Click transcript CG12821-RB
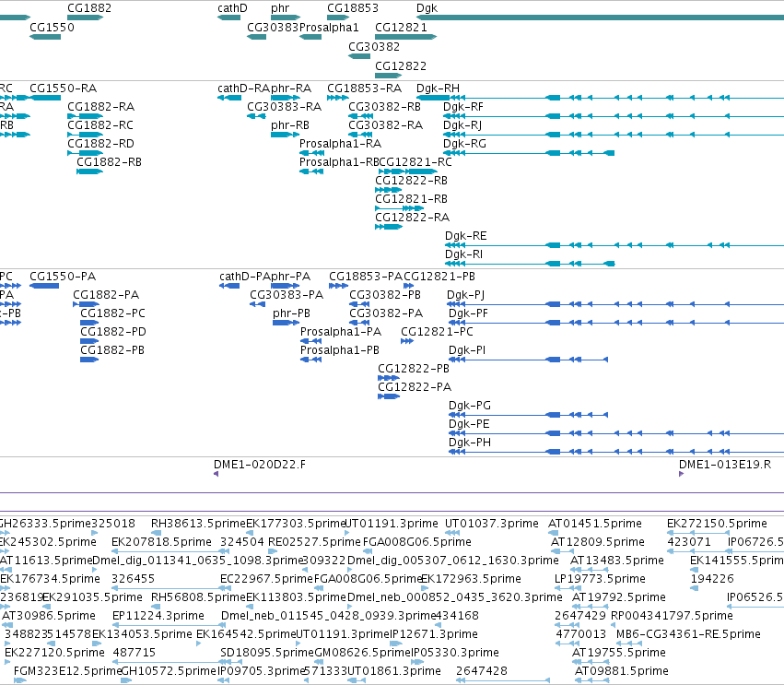This screenshot has height=685, width=784. (x=400, y=208)
